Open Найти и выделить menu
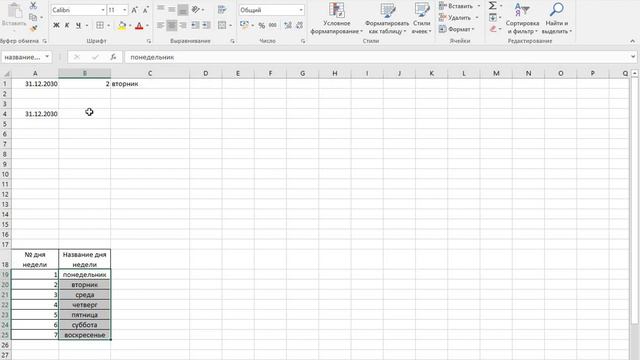640x360 pixels. [557, 18]
